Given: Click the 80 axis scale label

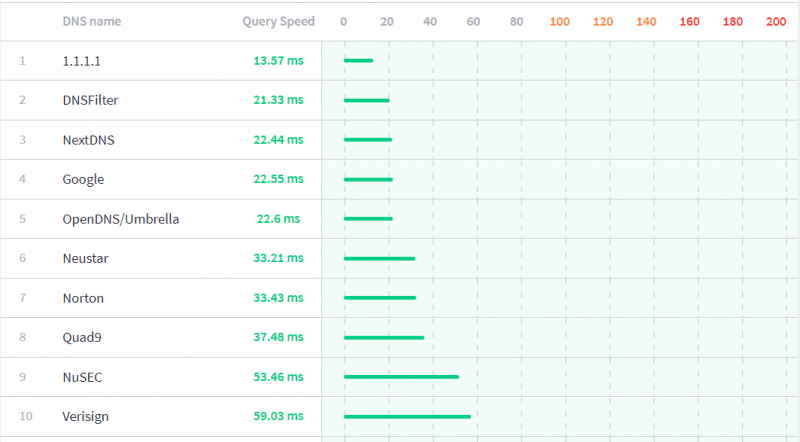Looking at the screenshot, I should click(517, 22).
